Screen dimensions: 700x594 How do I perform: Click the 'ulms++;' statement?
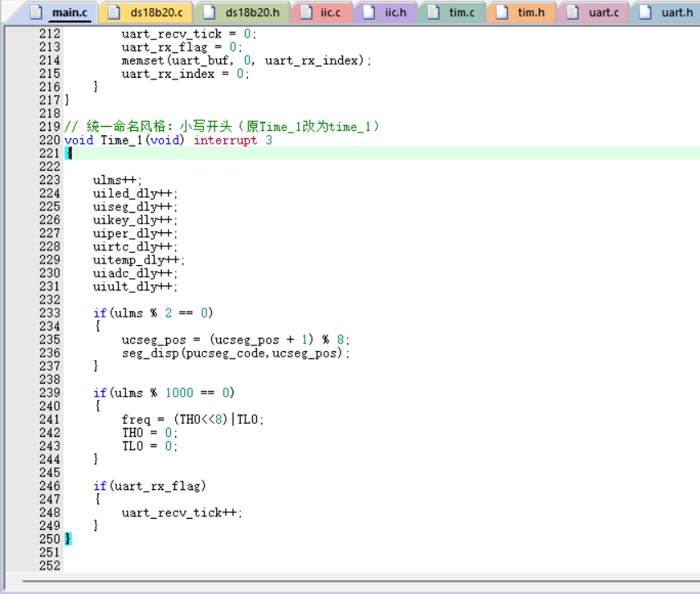(x=117, y=180)
